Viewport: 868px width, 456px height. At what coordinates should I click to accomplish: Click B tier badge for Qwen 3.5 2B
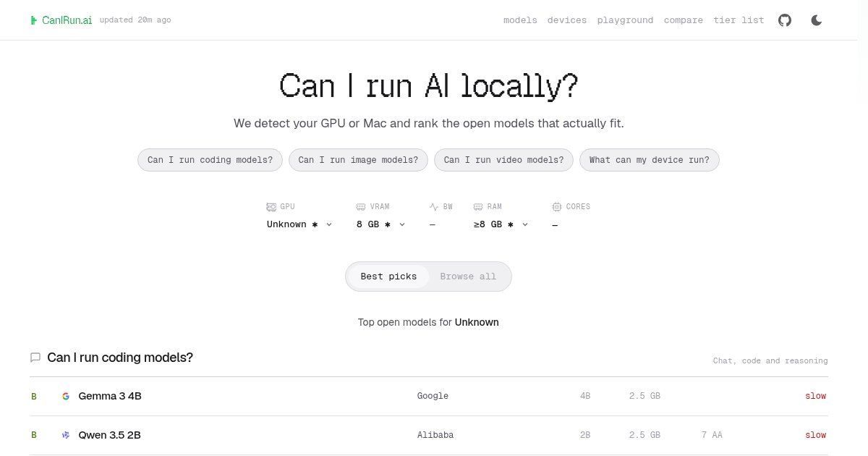coord(33,435)
